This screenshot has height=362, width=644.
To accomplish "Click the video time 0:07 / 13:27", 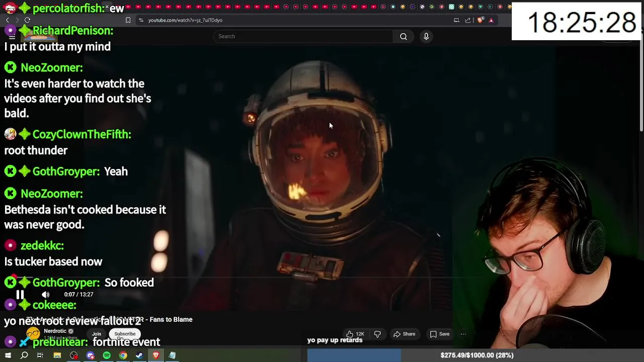I will 78,295.
